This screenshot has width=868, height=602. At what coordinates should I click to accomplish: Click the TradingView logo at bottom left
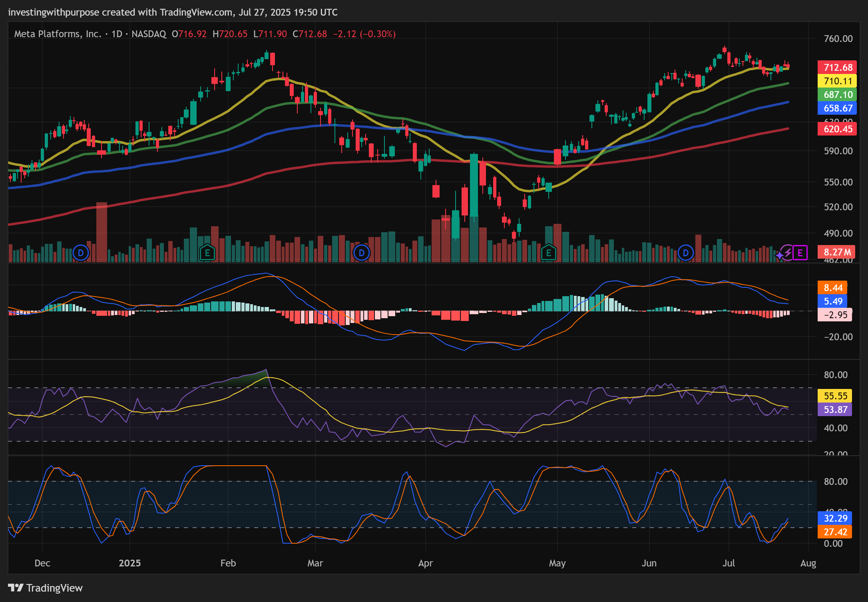point(45,588)
